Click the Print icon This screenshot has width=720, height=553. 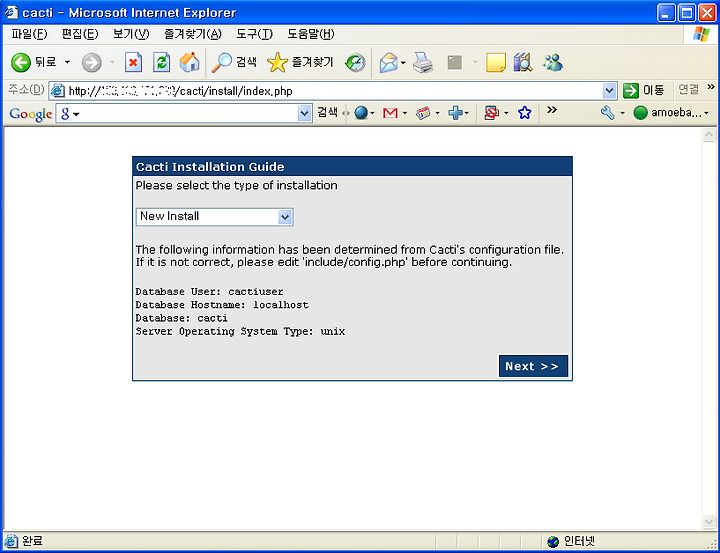pyautogui.click(x=423, y=63)
